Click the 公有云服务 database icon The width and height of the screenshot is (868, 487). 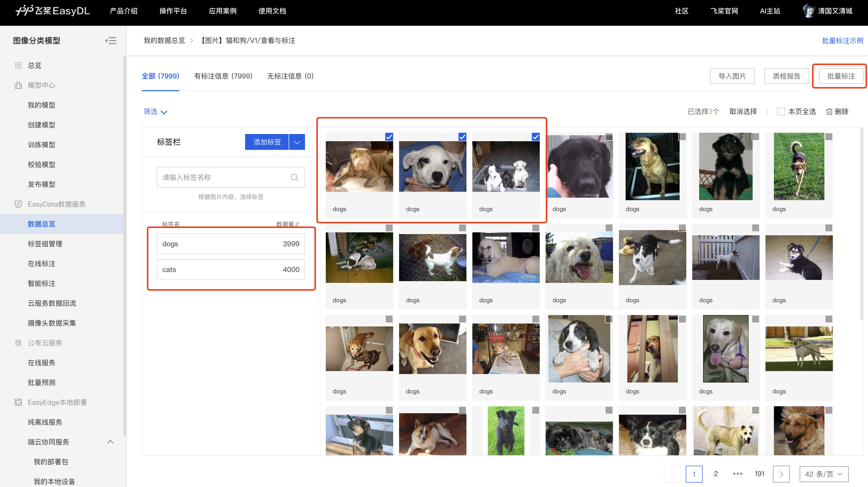pos(18,343)
